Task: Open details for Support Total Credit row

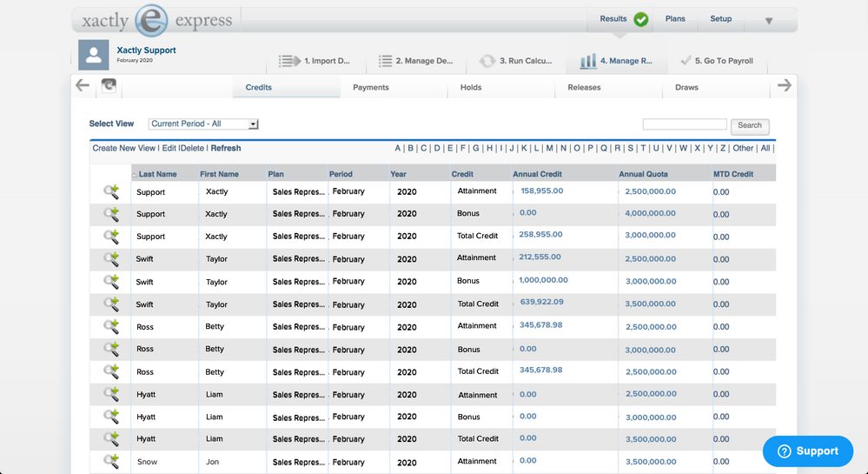Action: click(111, 237)
